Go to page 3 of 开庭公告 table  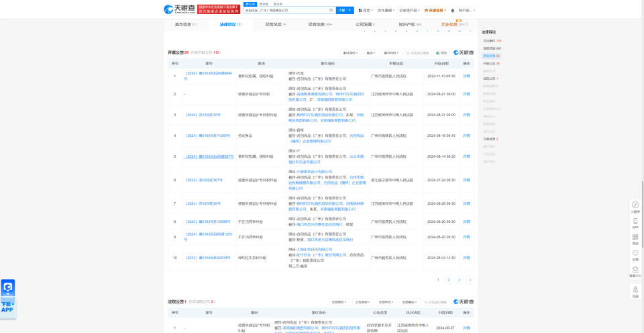coord(460,279)
